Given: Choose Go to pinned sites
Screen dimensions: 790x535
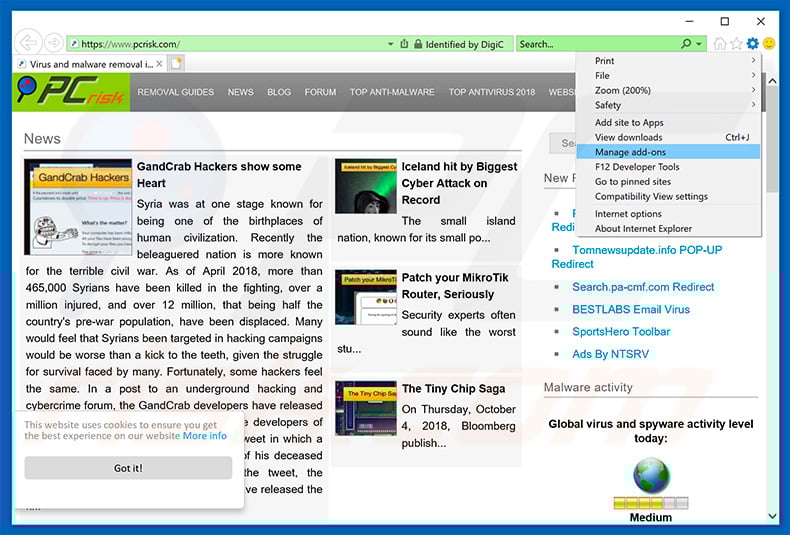Looking at the screenshot, I should [668, 181].
